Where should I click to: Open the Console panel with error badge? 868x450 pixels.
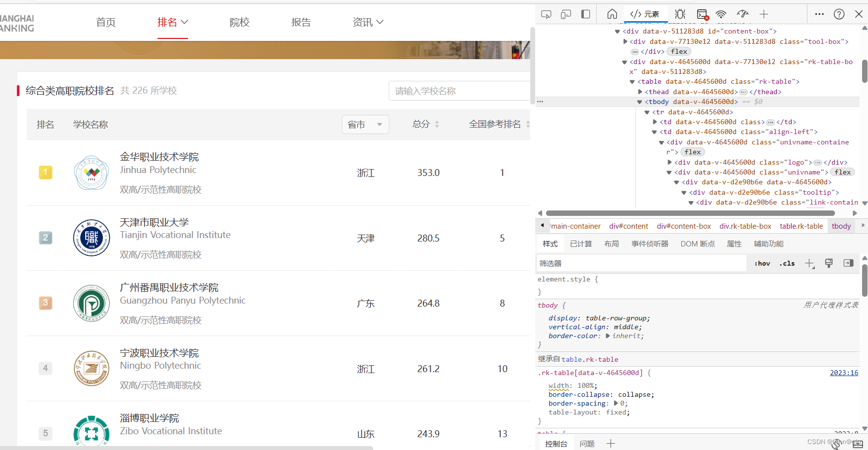(x=703, y=14)
